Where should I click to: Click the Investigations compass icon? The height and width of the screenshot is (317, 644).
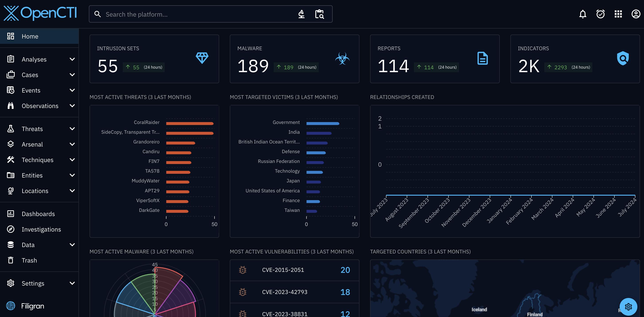10,229
